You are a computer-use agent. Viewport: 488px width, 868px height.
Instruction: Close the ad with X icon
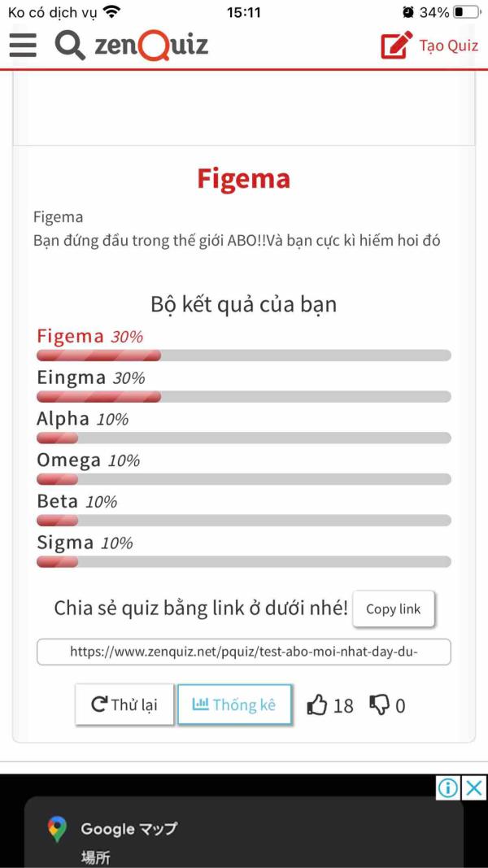click(x=474, y=787)
